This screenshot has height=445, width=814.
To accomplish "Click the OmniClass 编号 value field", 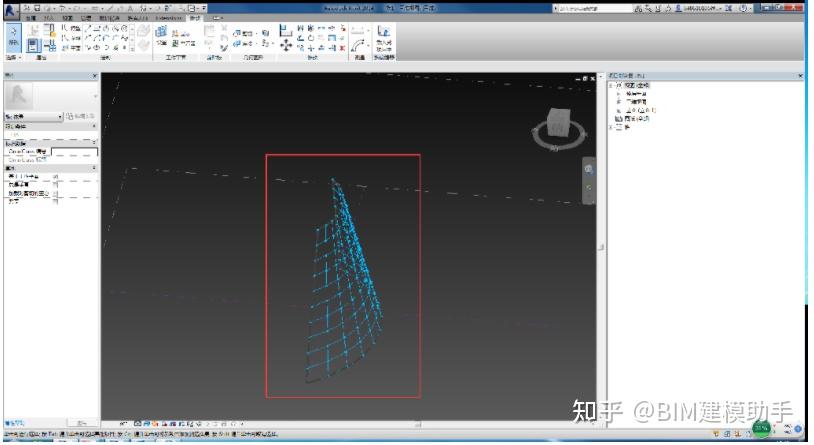I will (74, 152).
